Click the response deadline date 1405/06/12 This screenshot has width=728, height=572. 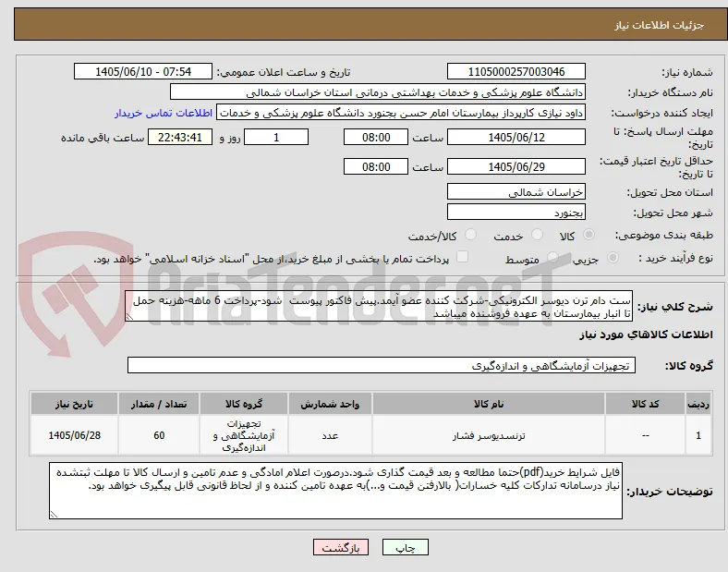point(516,138)
